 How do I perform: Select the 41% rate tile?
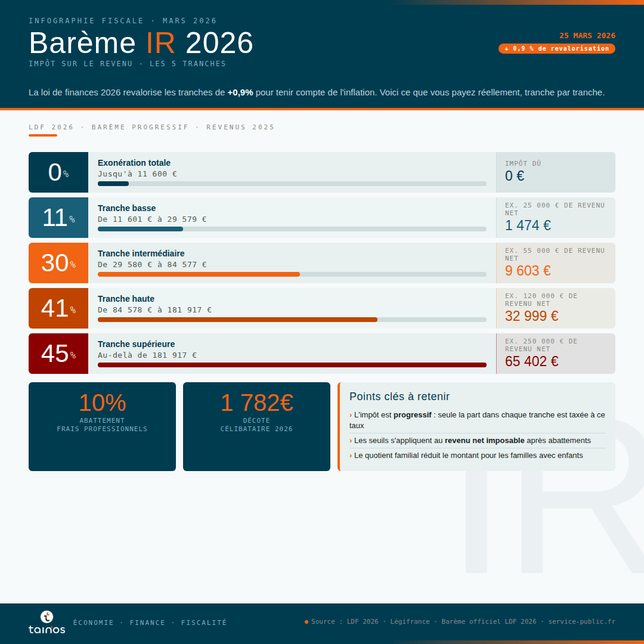pos(58,308)
